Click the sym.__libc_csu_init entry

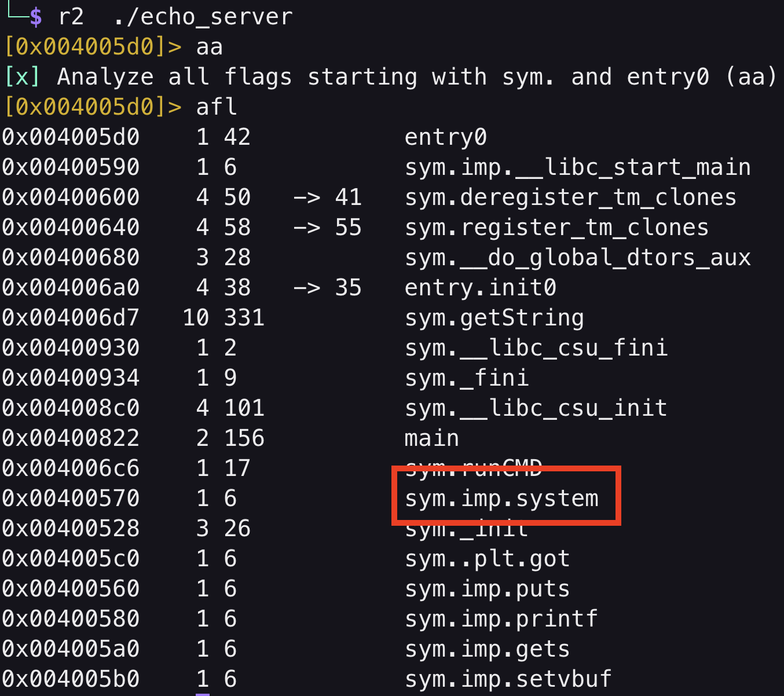(536, 408)
